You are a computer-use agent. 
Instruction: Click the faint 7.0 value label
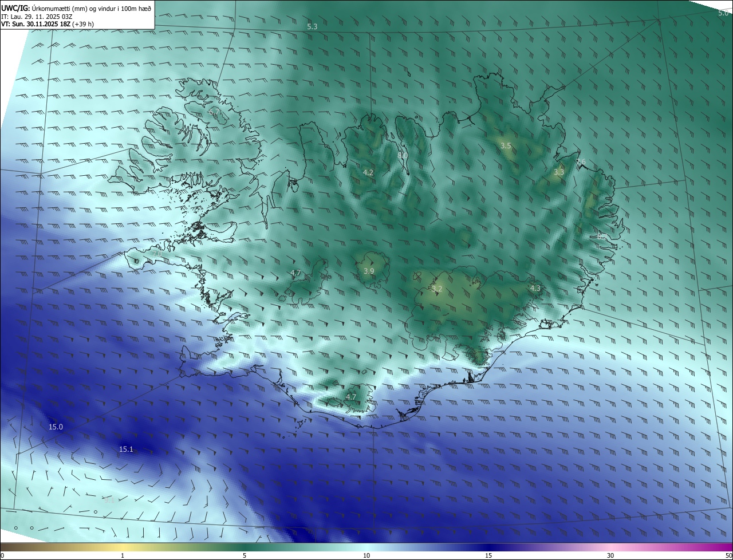(x=157, y=253)
